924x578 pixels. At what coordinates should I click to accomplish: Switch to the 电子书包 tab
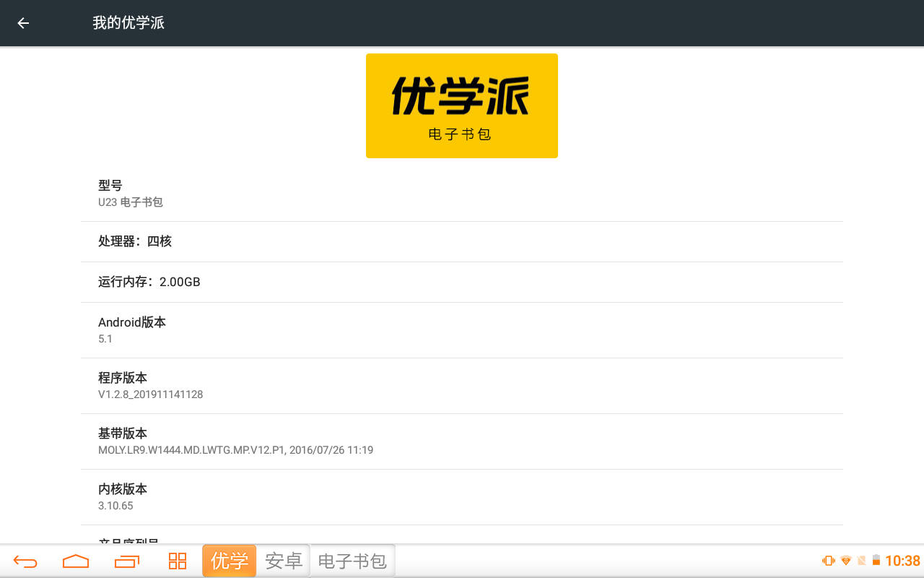[x=353, y=561]
